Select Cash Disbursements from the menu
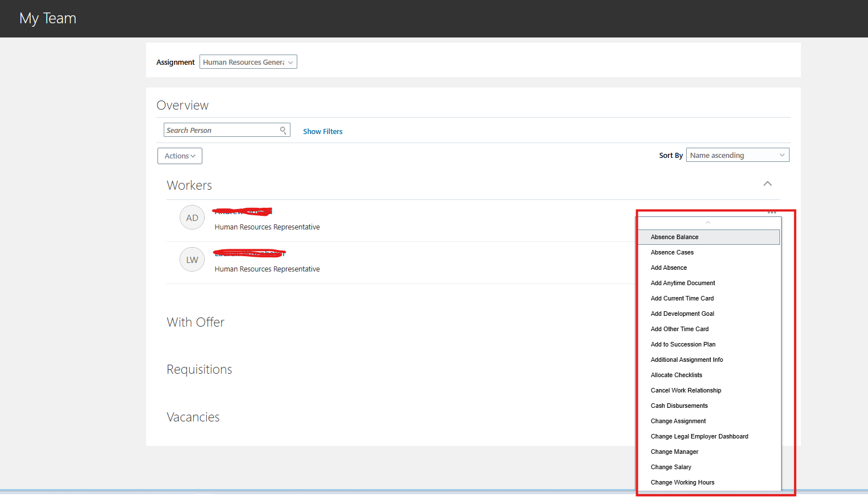 point(679,405)
